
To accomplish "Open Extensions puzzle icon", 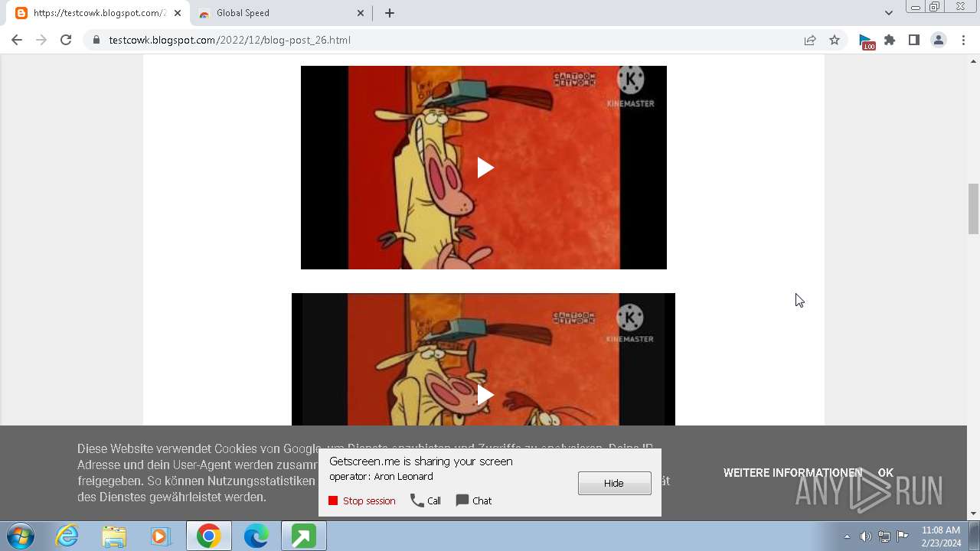I will pyautogui.click(x=890, y=40).
